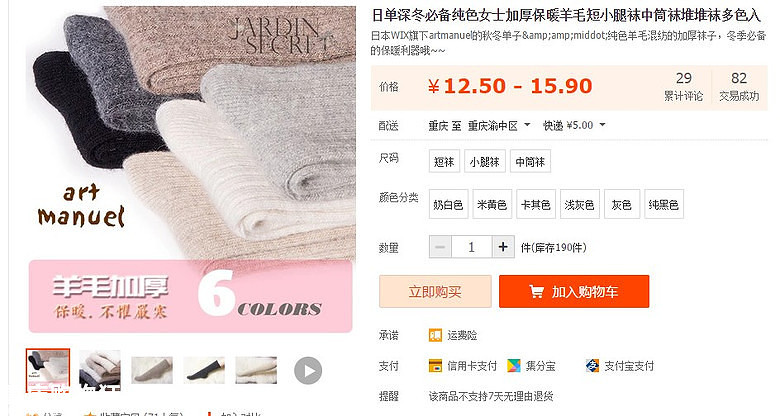Click the 运费险 shipping insurance icon
This screenshot has width=780, height=416.
pos(435,335)
